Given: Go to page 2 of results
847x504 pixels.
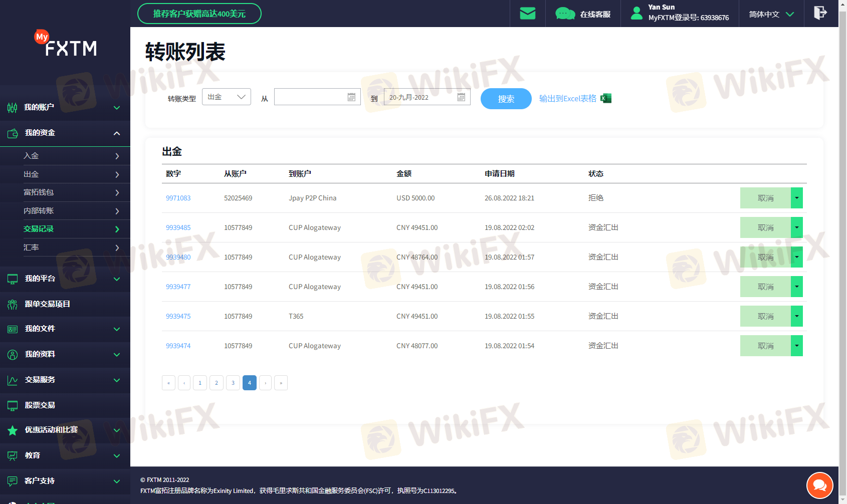Looking at the screenshot, I should click(x=217, y=383).
